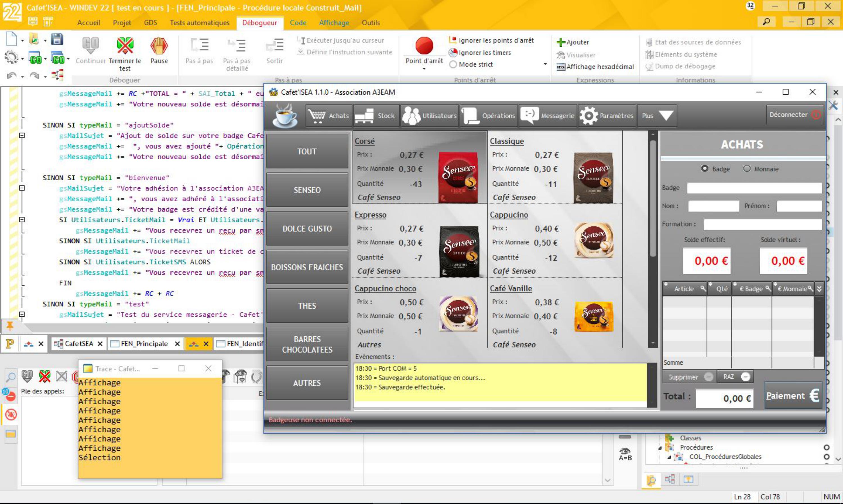Filter products by DOLCE GUSTO category
The height and width of the screenshot is (504, 843).
point(307,229)
